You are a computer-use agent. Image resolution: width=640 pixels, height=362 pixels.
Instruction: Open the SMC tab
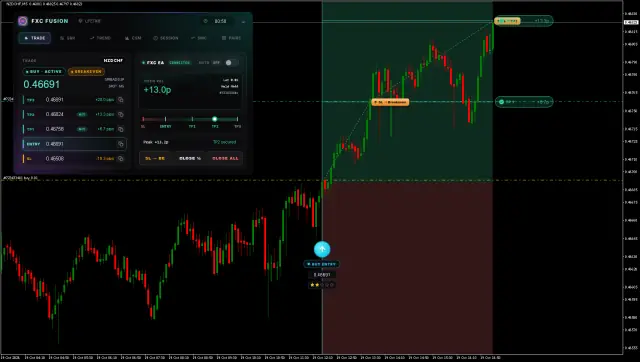(x=199, y=38)
